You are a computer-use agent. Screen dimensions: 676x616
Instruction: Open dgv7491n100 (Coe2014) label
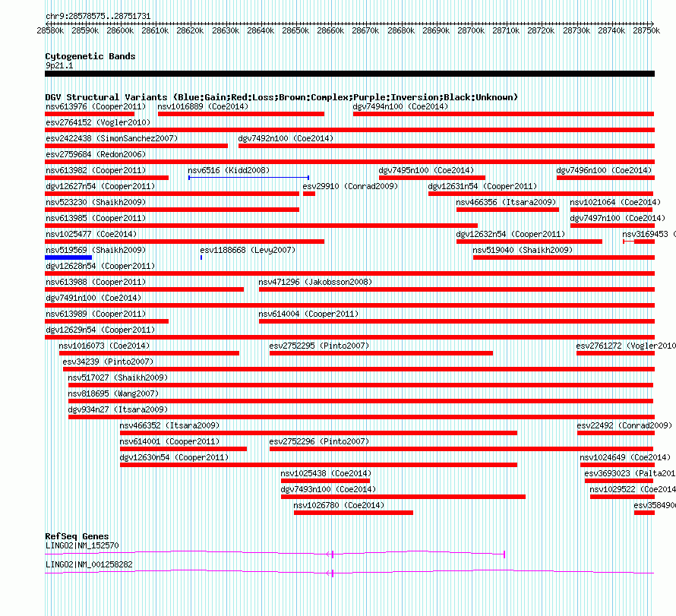[93, 298]
